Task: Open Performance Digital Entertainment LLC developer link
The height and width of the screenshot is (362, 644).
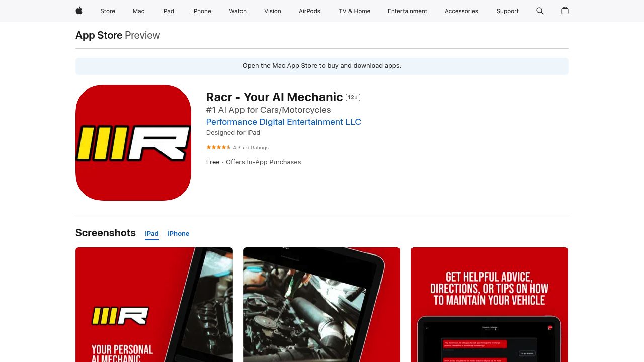Action: click(x=284, y=122)
